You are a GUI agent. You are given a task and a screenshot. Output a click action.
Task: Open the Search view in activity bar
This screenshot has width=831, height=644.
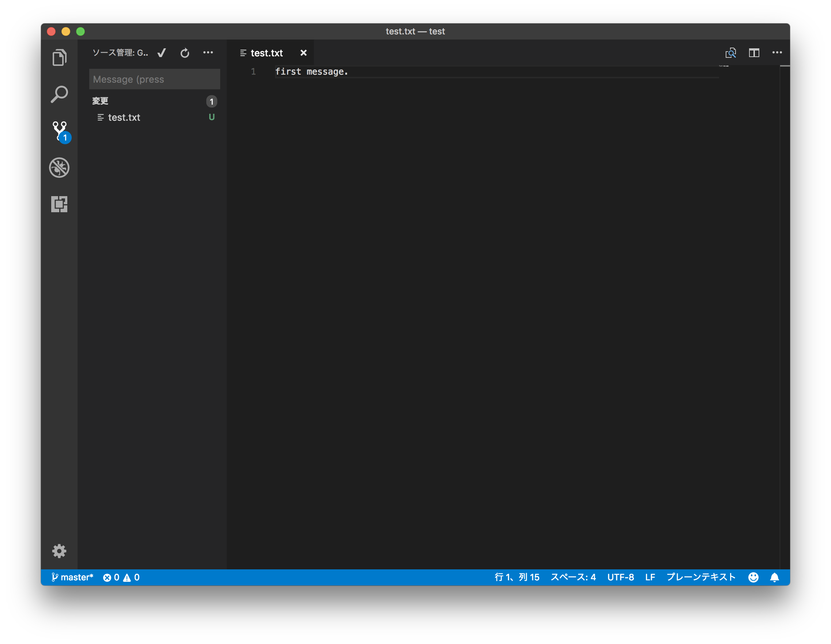click(x=59, y=94)
